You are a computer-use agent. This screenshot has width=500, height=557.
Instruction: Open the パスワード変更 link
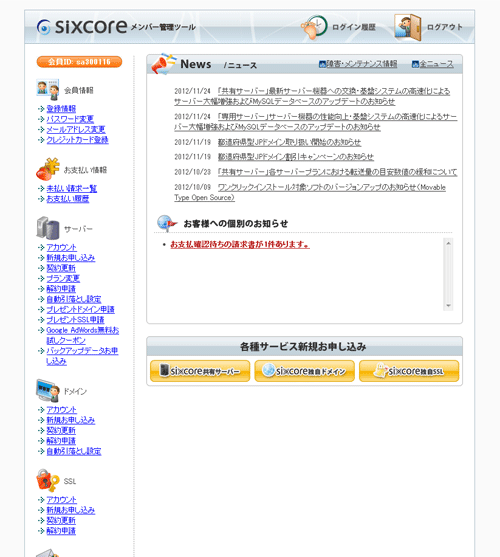[70, 119]
